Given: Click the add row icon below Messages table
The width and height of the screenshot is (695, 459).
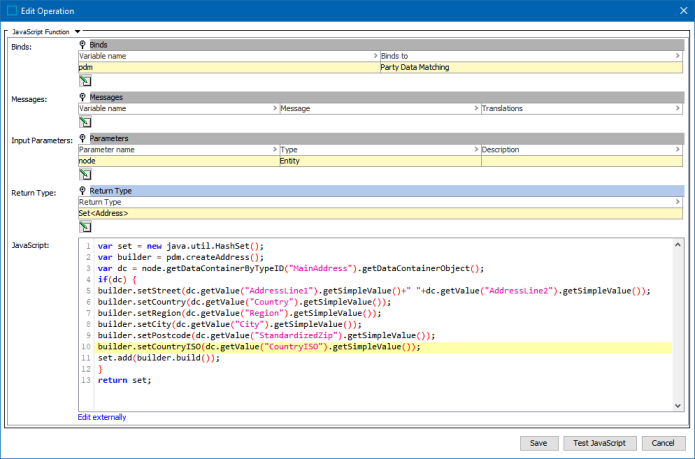Looking at the screenshot, I should tap(85, 122).
